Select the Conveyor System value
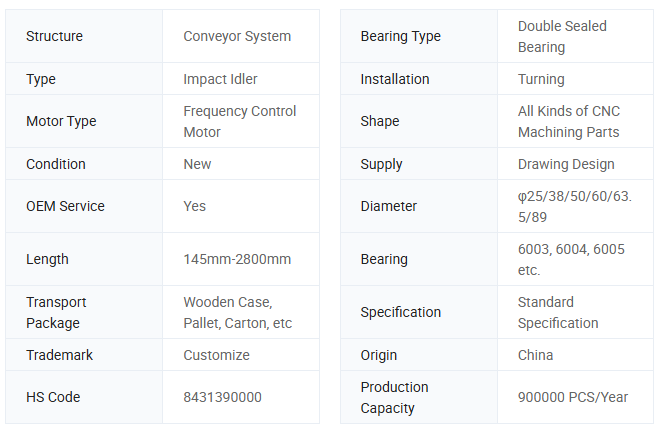This screenshot has height=428, width=658. click(x=237, y=37)
